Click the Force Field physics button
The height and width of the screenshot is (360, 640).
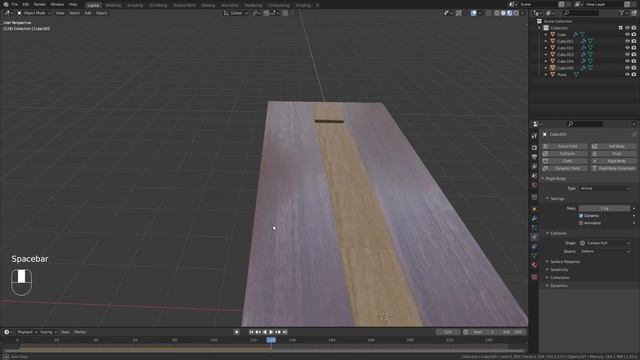564,146
